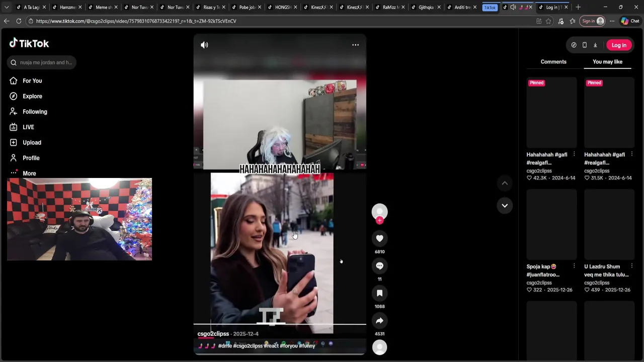The height and width of the screenshot is (362, 644).
Task: Open pinned video with 42.3K likes
Action: pos(551,113)
